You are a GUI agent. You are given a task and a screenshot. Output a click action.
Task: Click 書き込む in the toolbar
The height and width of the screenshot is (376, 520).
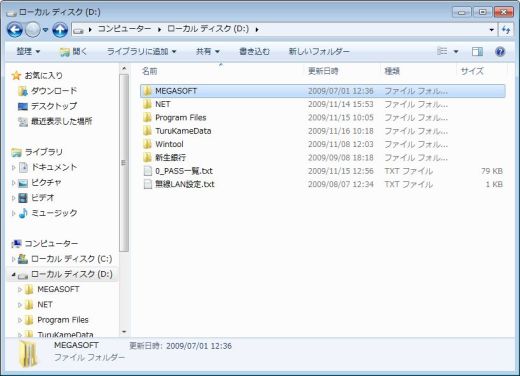point(254,51)
